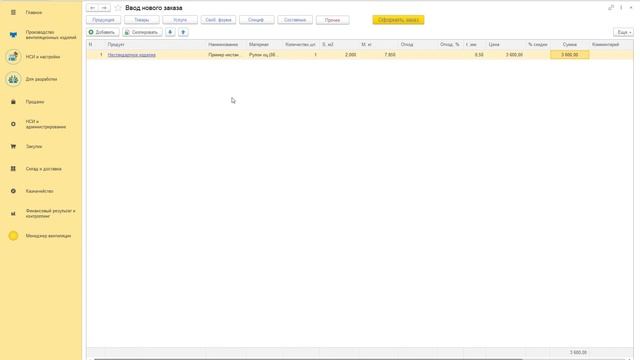The image size is (640, 360).
Task: Click the Добавить button
Action: point(102,32)
